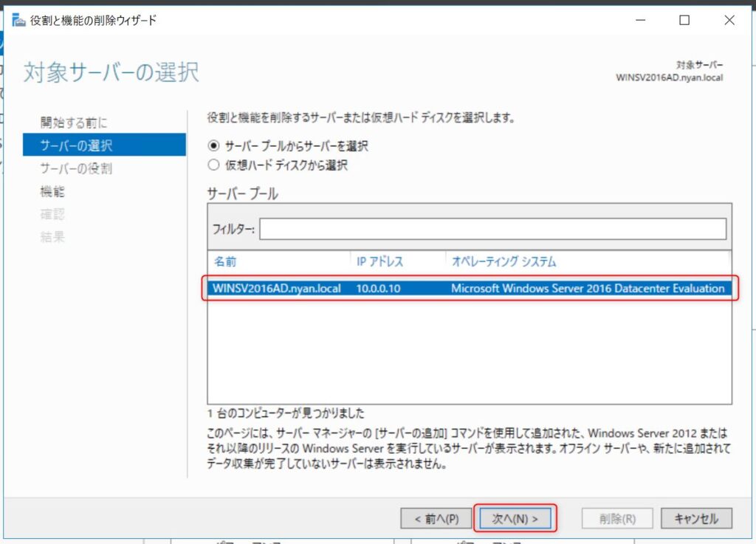
Task: Go to the 開始する前に step
Action: 73,123
